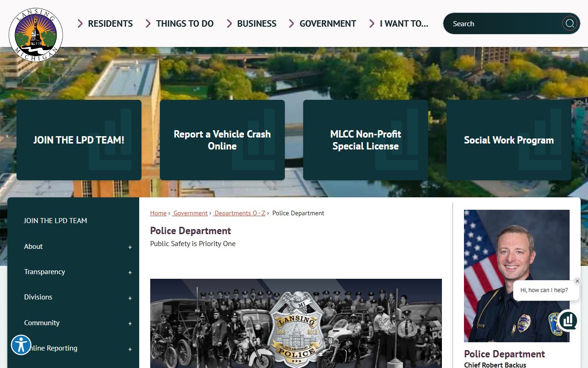Screen dimensions: 588x368
Task: Open MLCC Non-Profit Special License tile
Action: (366, 140)
